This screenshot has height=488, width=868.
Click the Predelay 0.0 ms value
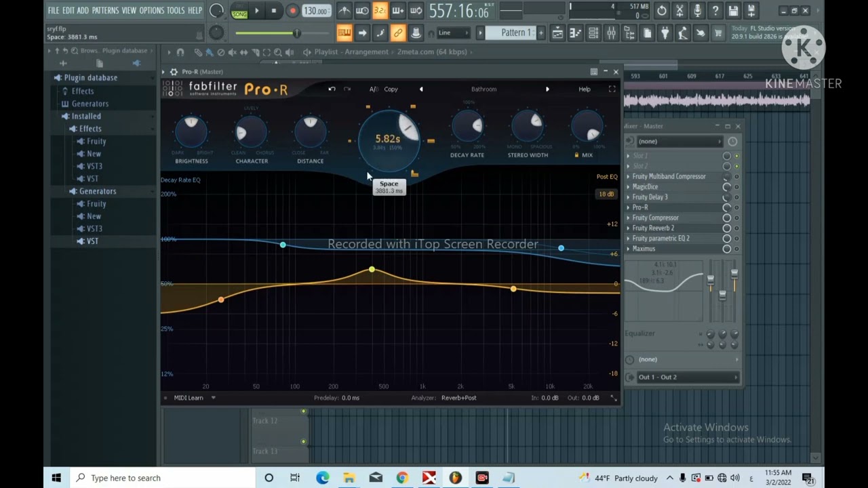tap(351, 398)
